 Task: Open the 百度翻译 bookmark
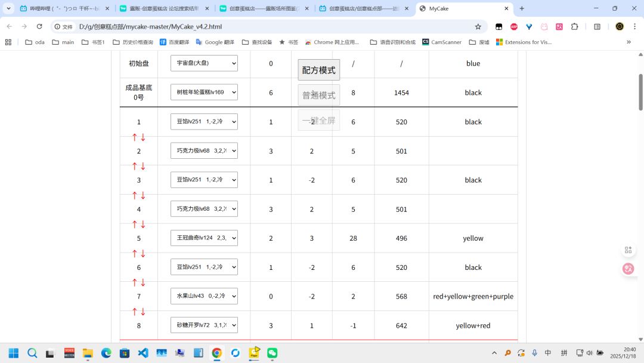(x=174, y=42)
